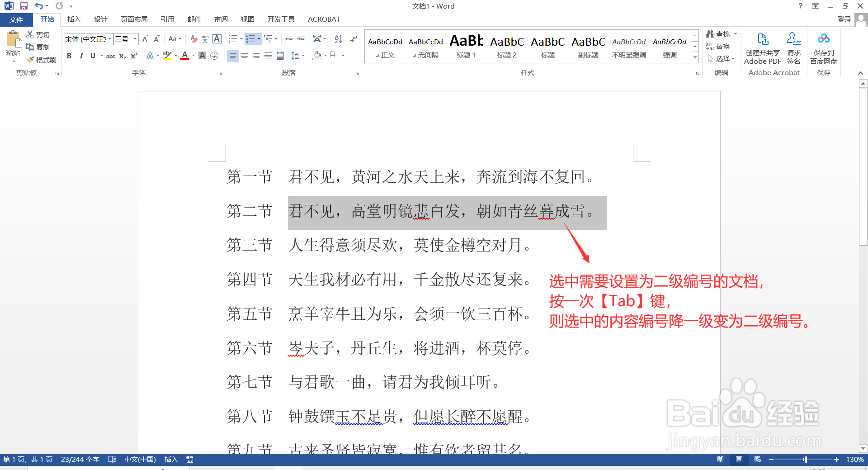Image resolution: width=868 pixels, height=470 pixels.
Task: Increase paragraph indent
Action: pos(301,39)
